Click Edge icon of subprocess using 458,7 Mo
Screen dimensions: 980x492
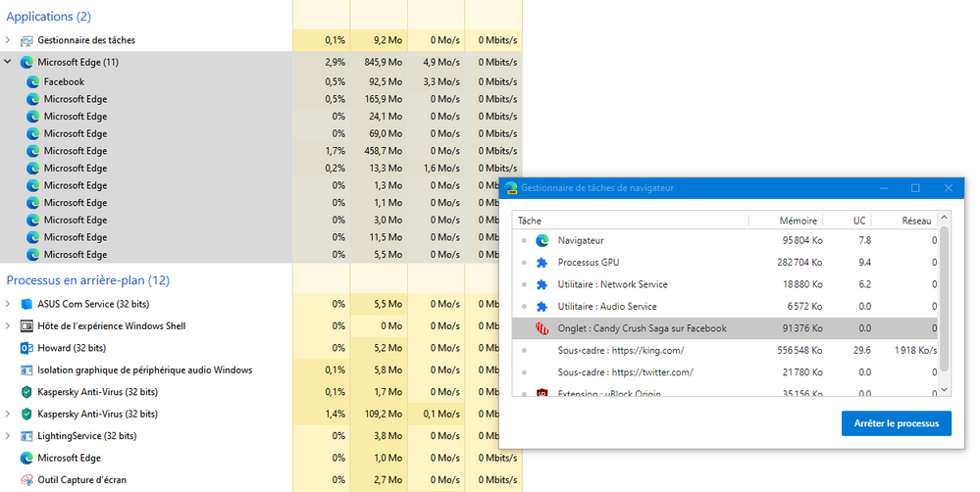(x=32, y=151)
